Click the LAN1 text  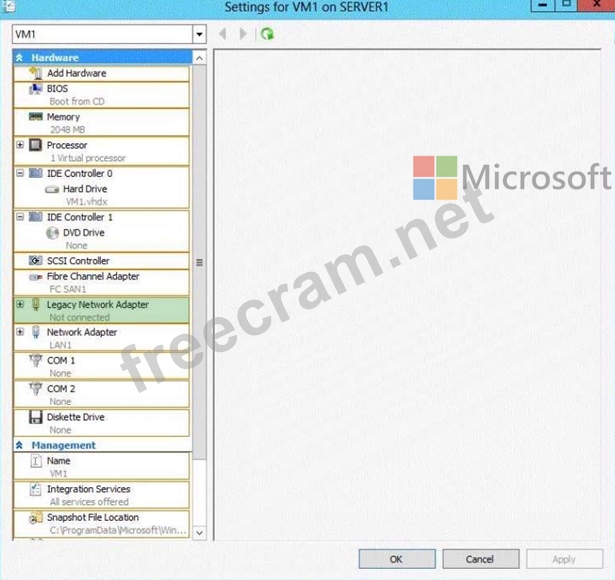coord(60,345)
